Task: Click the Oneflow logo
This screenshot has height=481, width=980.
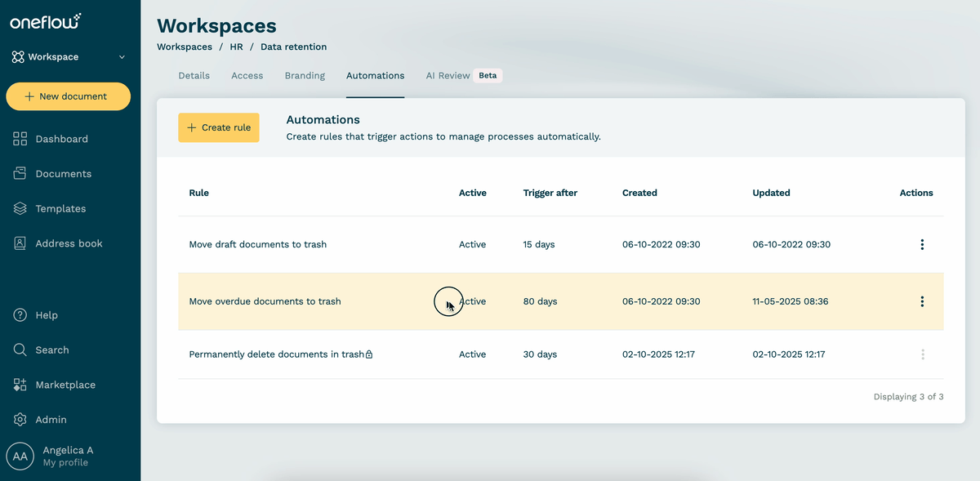Action: point(46,22)
